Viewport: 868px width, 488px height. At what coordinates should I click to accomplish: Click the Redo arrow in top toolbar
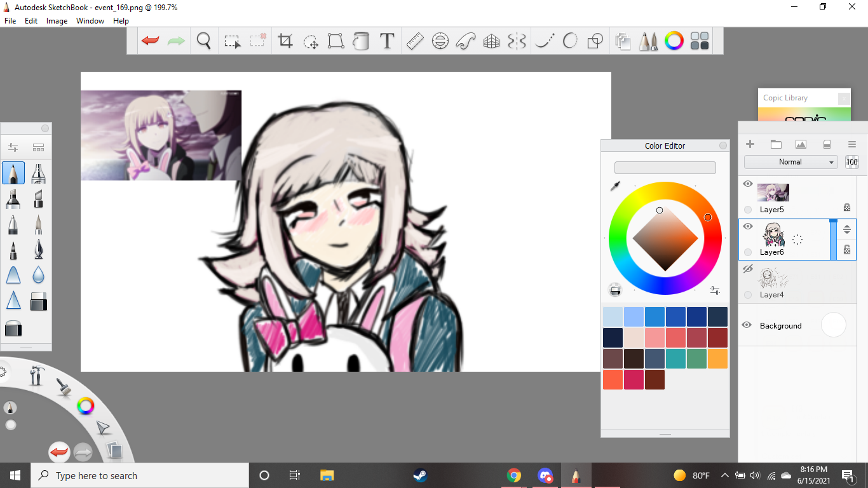point(176,41)
